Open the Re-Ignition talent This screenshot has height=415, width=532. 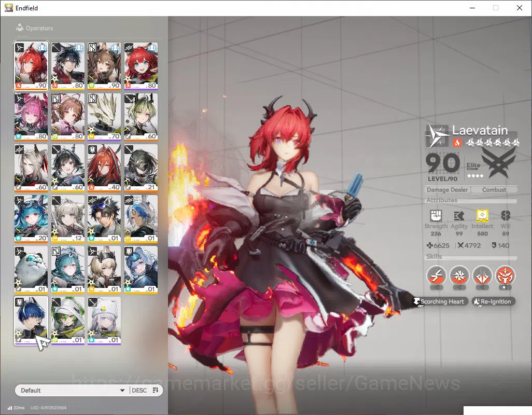tap(493, 301)
